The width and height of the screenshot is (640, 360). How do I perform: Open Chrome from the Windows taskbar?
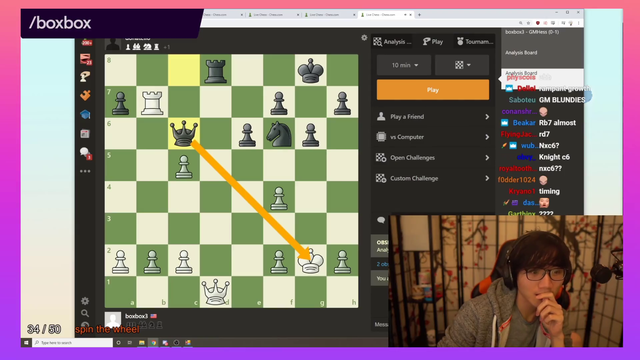tap(153, 343)
